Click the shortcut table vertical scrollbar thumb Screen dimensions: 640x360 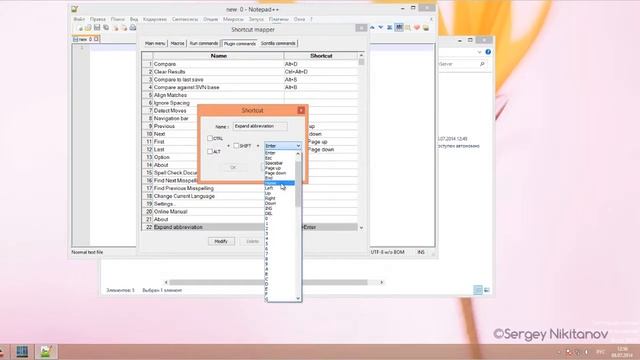[361, 62]
